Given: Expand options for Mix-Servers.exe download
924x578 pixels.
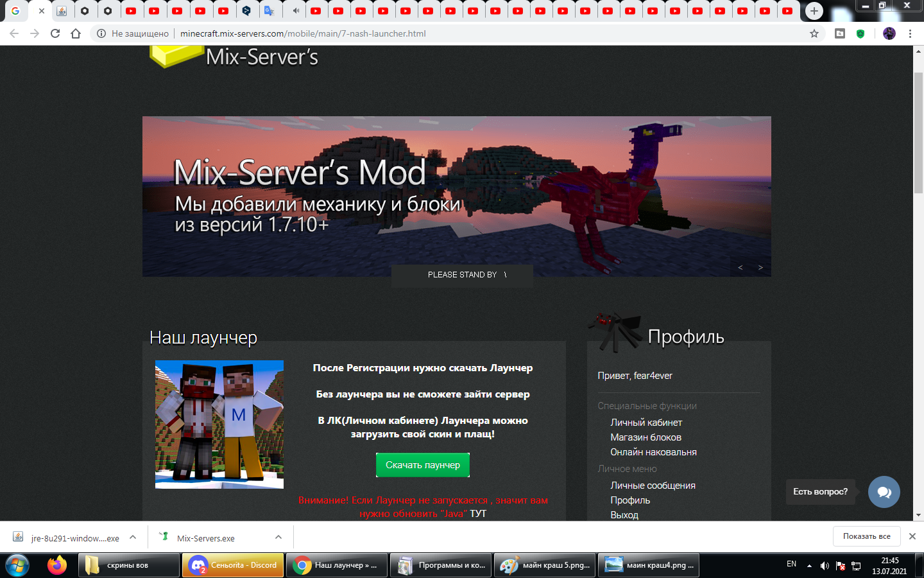Looking at the screenshot, I should (x=278, y=537).
